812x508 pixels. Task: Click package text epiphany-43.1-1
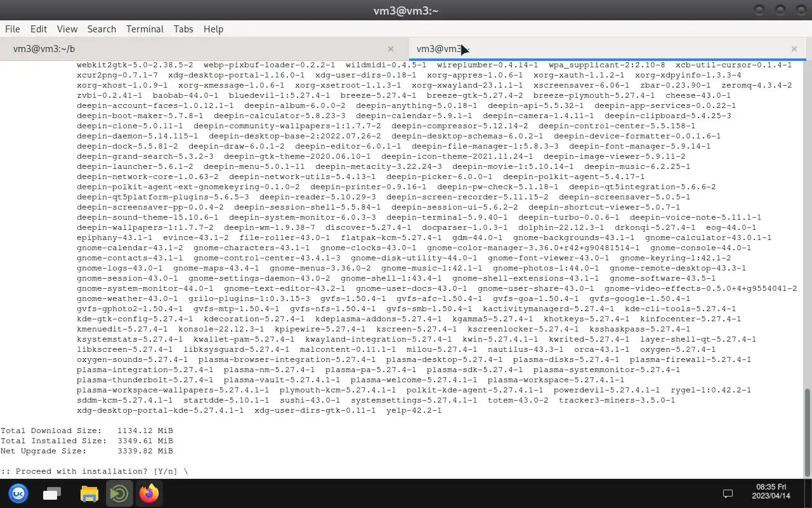click(x=115, y=237)
